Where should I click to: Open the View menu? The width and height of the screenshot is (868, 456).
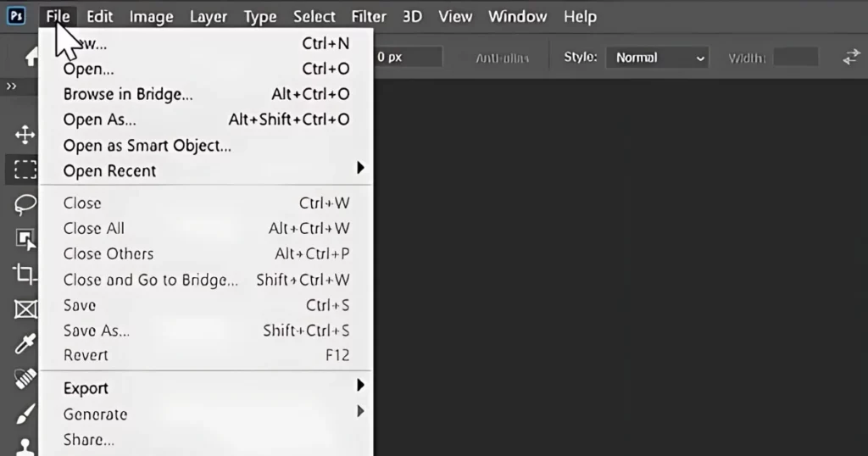pyautogui.click(x=455, y=17)
